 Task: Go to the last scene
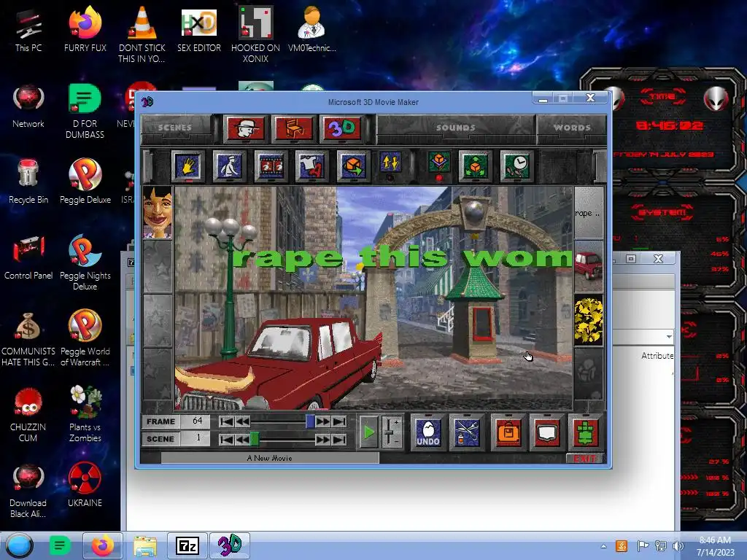339,439
